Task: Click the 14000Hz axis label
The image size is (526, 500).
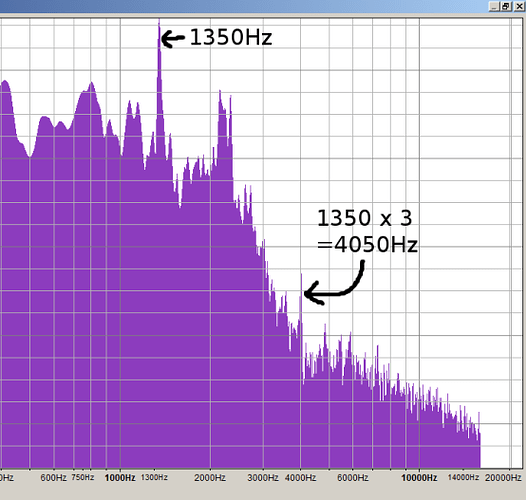Action: pos(463,477)
